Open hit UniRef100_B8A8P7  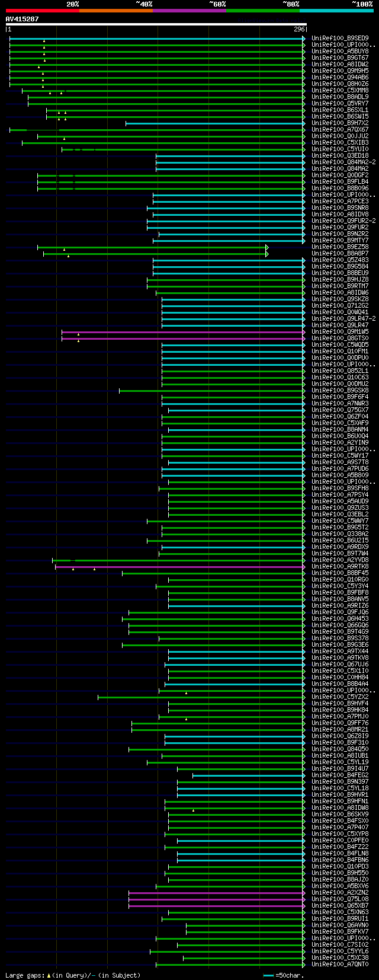340,254
